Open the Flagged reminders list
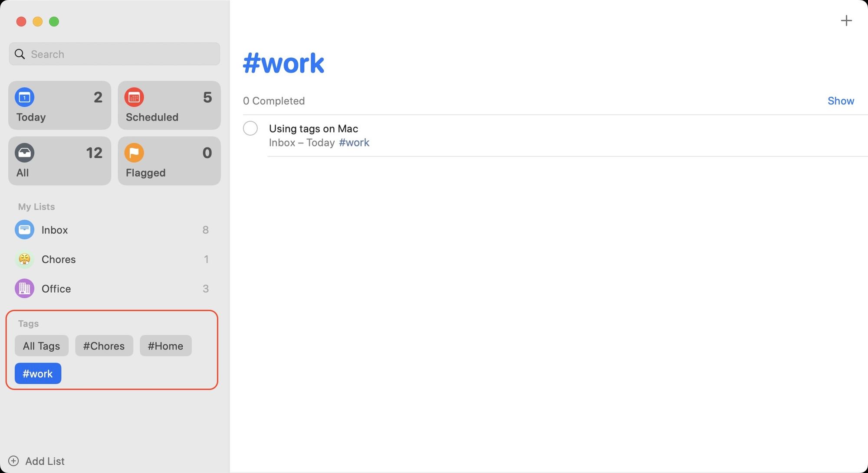Screen dimensions: 868x473 169,161
